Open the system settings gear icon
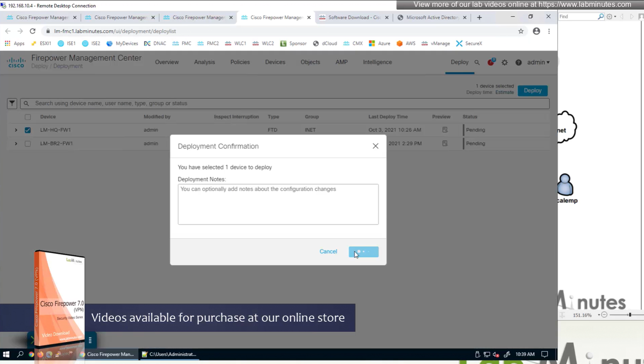This screenshot has width=644, height=364. [505, 62]
